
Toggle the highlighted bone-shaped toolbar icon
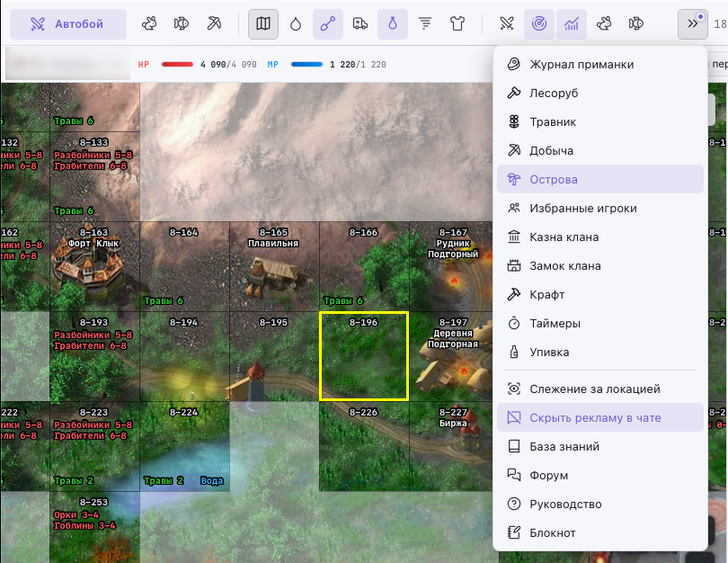click(328, 23)
